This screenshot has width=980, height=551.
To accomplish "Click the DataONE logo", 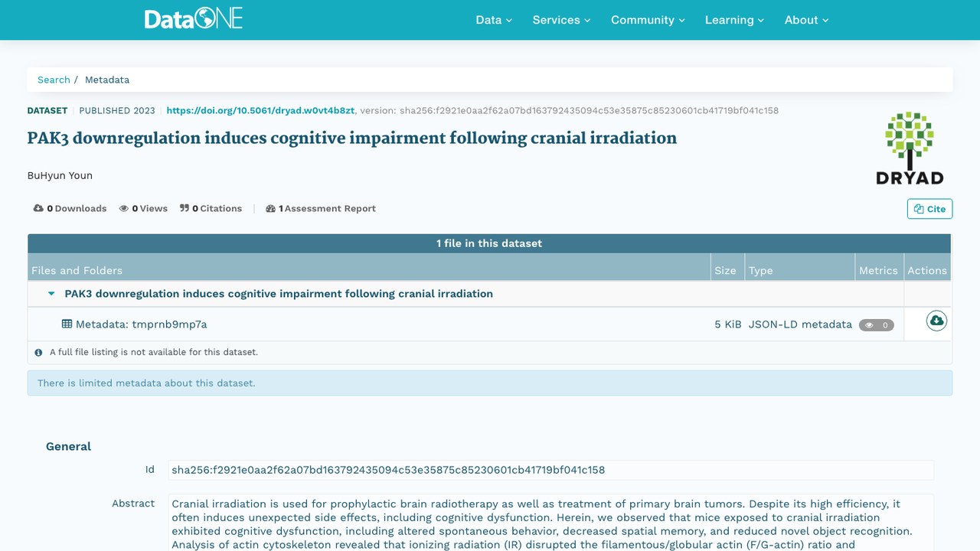I will [194, 19].
